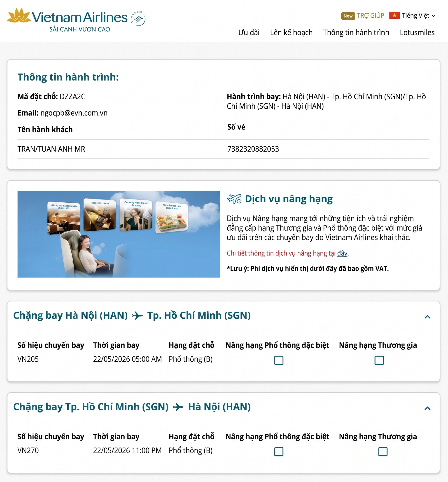Screen dimensions: 448x482
Task: Check Nâng hạng Thương gia for VN205
Action: pyautogui.click(x=379, y=360)
